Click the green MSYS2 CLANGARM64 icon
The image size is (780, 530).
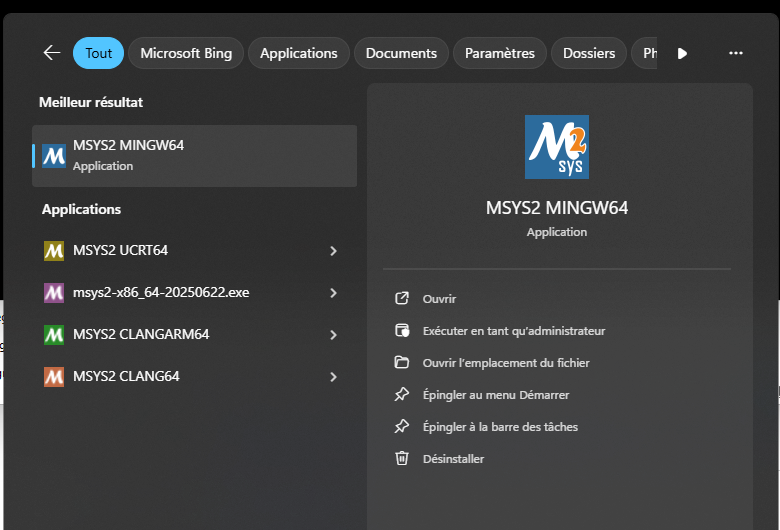pyautogui.click(x=54, y=335)
